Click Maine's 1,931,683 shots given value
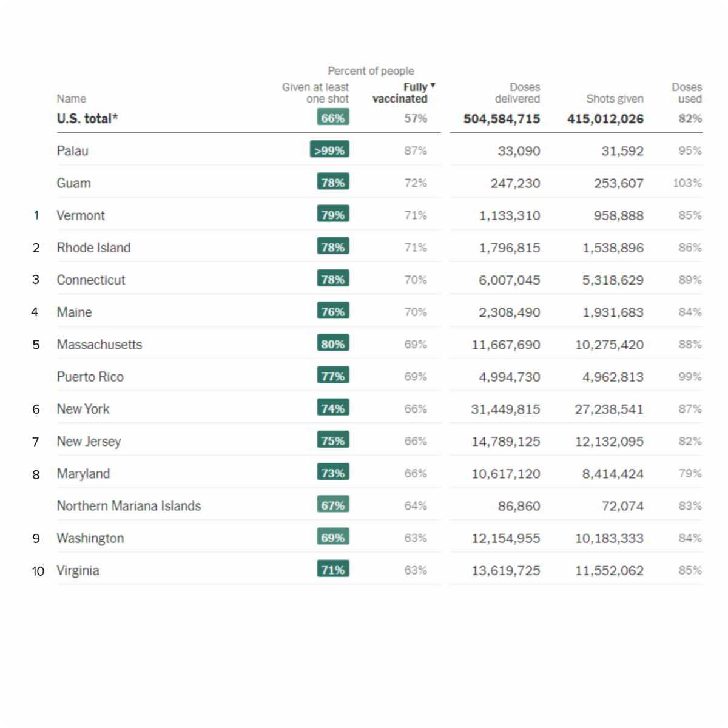Image resolution: width=728 pixels, height=728 pixels. [x=613, y=312]
